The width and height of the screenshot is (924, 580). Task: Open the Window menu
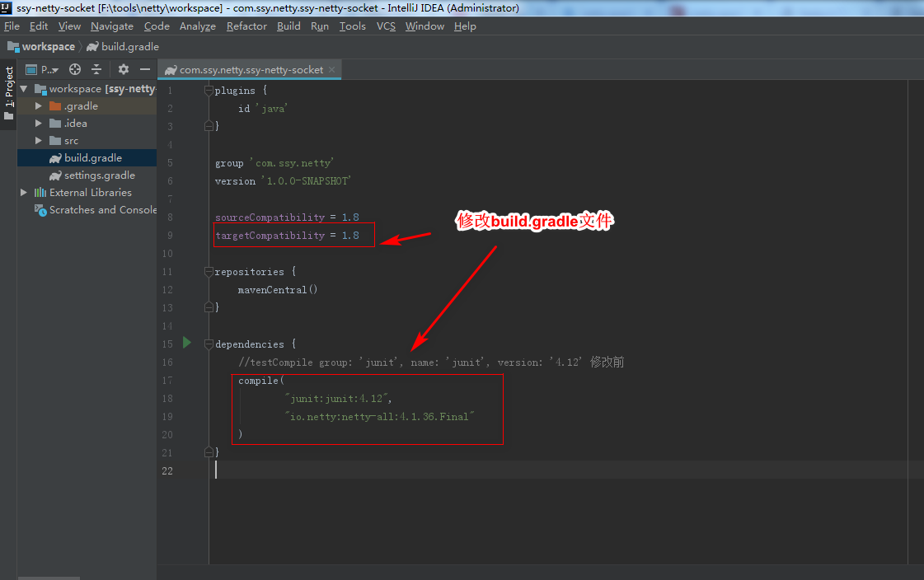[424, 26]
